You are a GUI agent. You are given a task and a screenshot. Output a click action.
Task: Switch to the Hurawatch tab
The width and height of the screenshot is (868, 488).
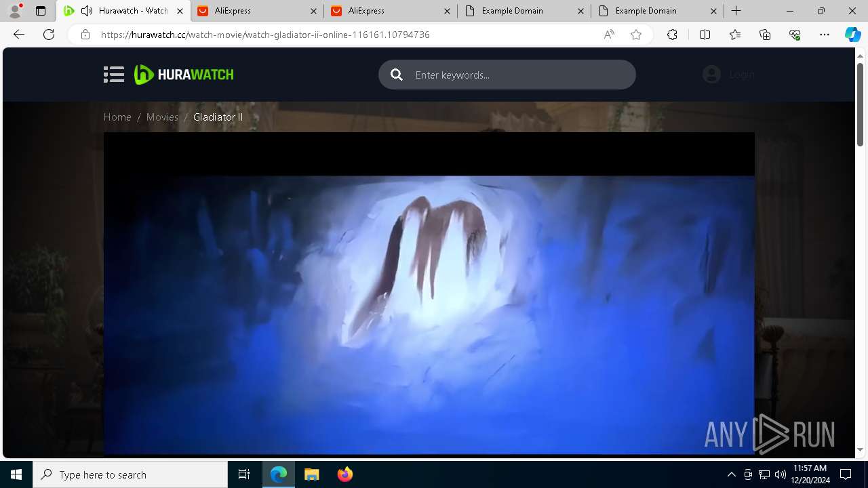point(124,11)
